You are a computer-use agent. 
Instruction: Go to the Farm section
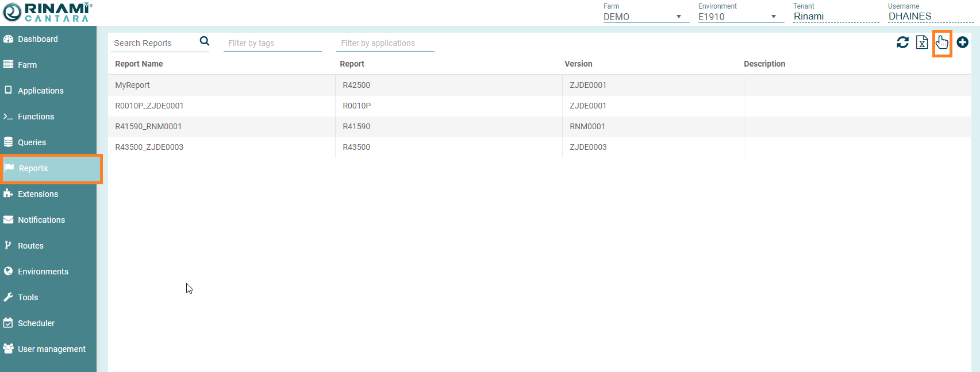27,65
